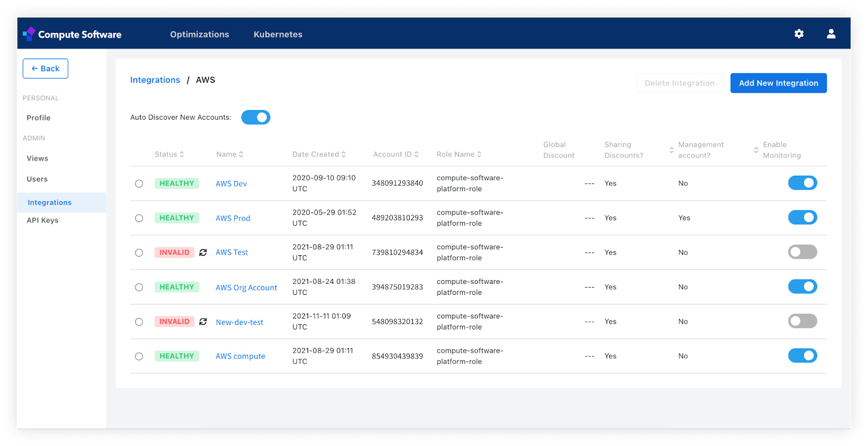The width and height of the screenshot is (868, 446).
Task: Open the AWS Org Account link
Action: pos(246,288)
